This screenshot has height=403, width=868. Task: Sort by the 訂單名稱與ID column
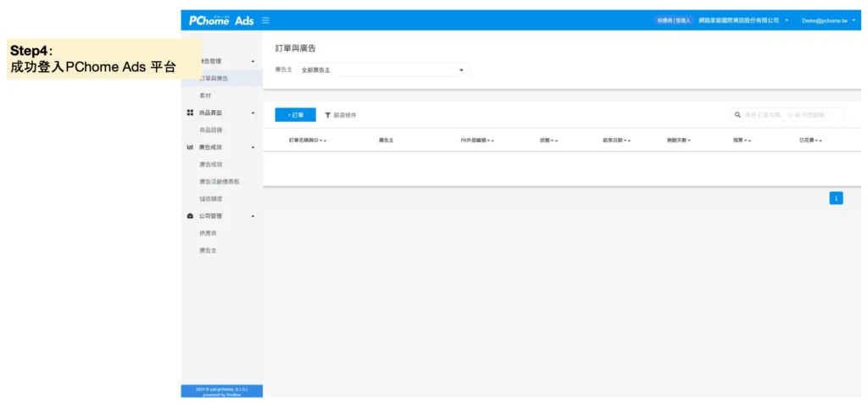(x=307, y=141)
